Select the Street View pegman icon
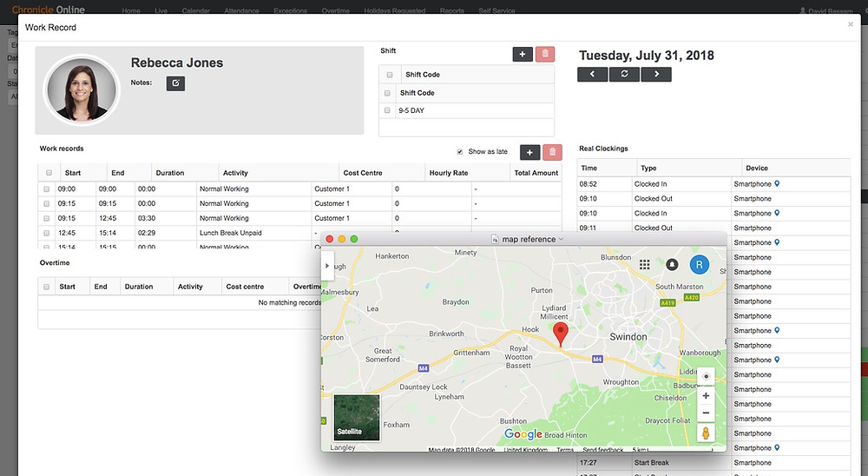This screenshot has height=476, width=868. click(x=706, y=433)
